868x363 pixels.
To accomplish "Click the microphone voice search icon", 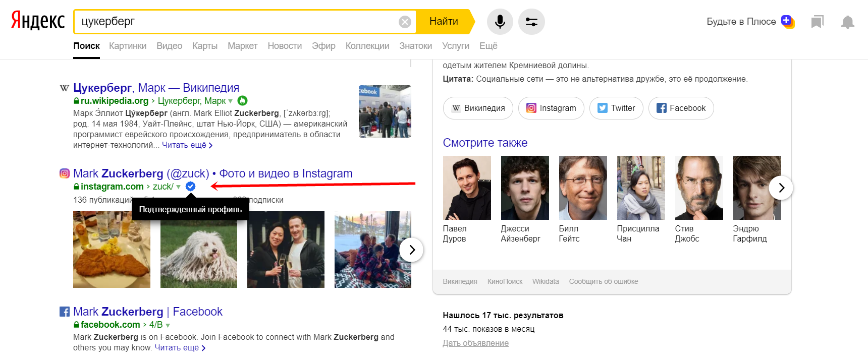I will tap(500, 22).
